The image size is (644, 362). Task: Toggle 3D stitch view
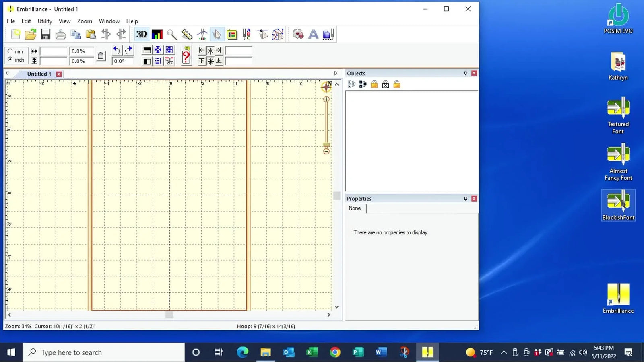(141, 34)
